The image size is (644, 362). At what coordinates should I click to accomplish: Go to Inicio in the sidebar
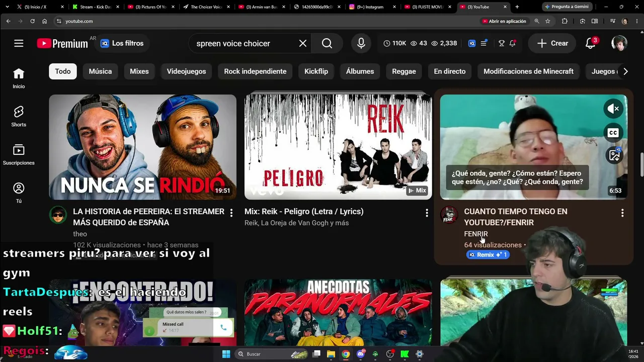point(19,78)
